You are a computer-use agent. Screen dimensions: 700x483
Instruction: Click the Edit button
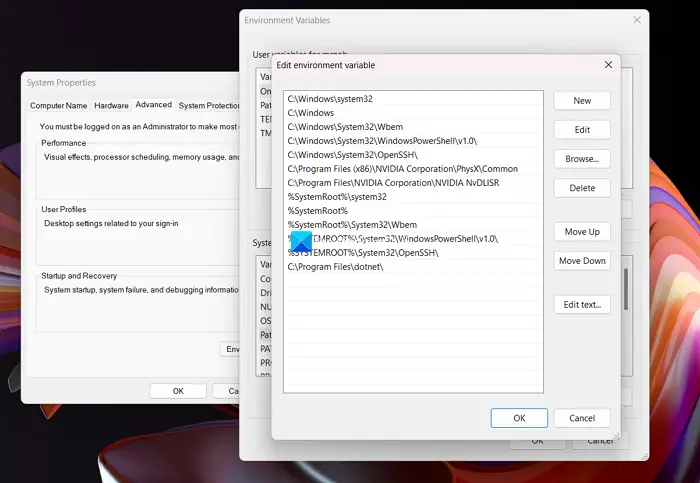point(582,130)
